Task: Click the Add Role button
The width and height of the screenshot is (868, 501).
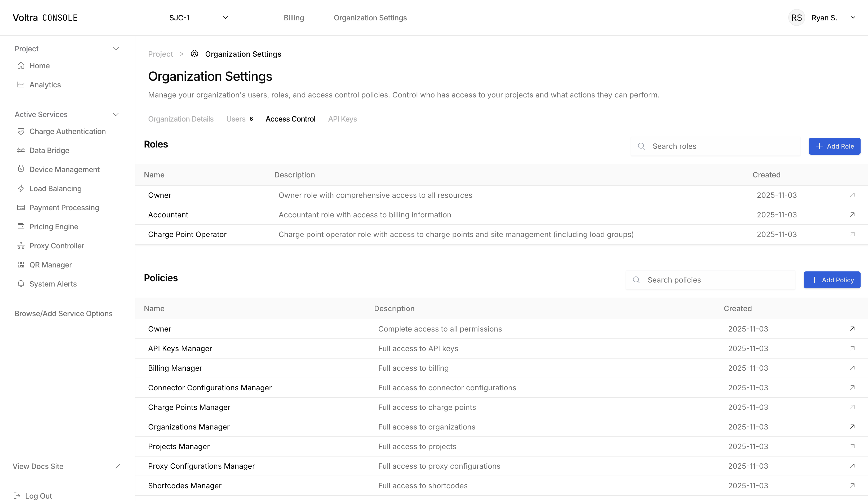Action: pyautogui.click(x=835, y=146)
